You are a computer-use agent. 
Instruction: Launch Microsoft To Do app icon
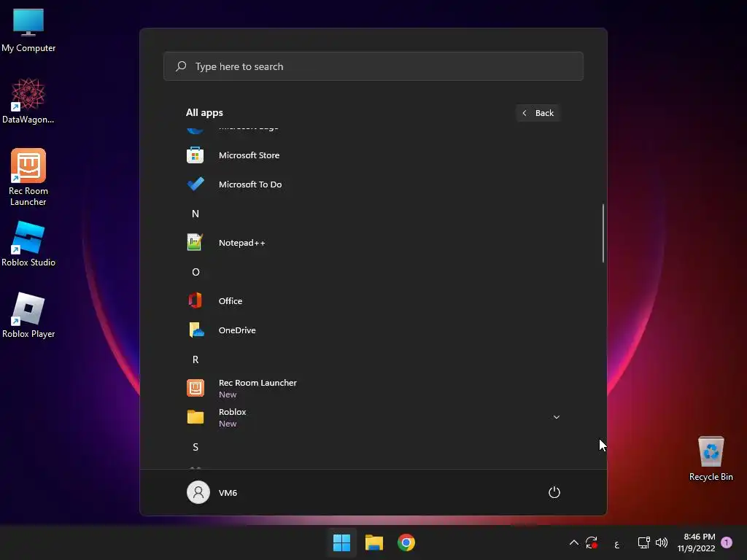pos(196,184)
